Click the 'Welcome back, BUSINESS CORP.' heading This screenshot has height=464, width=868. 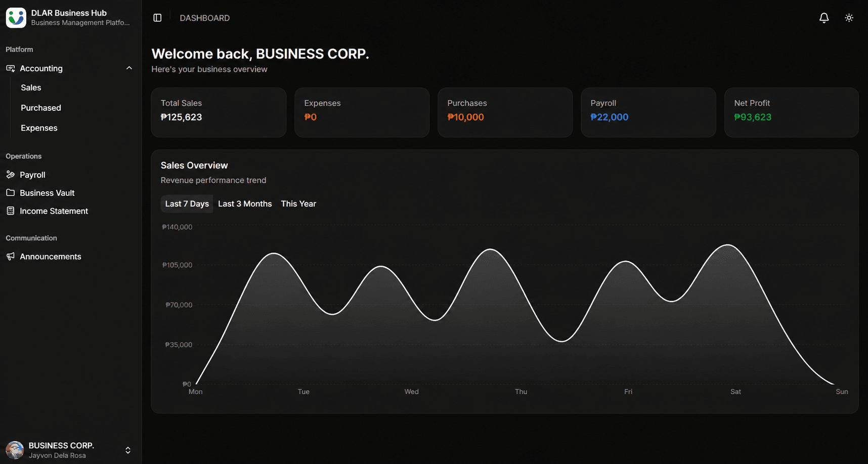[260, 54]
